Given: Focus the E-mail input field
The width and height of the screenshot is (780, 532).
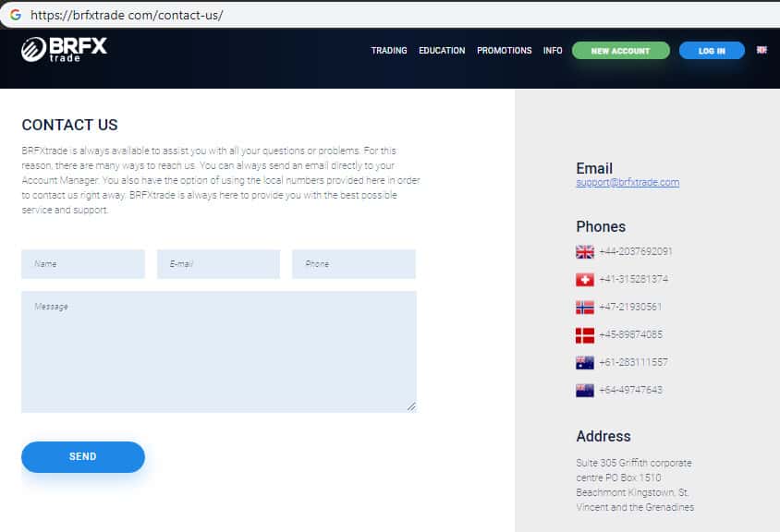Looking at the screenshot, I should click(x=218, y=264).
